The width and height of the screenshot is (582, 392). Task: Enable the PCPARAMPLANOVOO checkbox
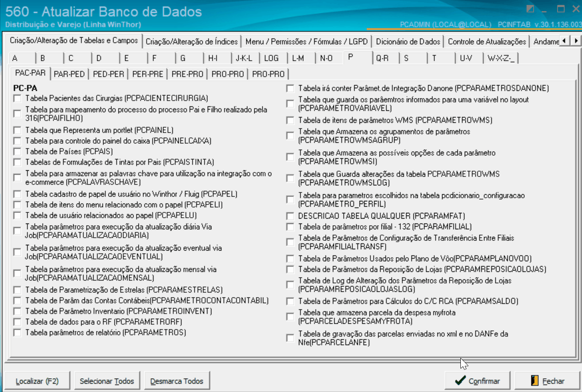point(290,258)
